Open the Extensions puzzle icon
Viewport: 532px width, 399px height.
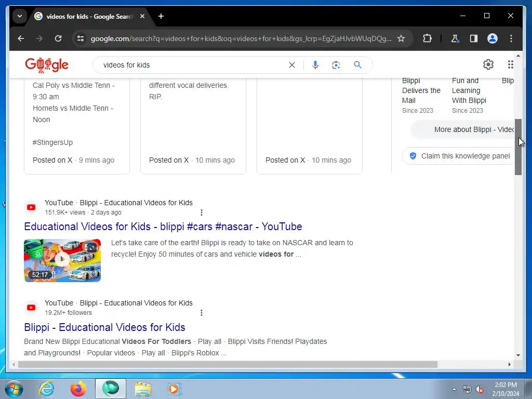427,38
